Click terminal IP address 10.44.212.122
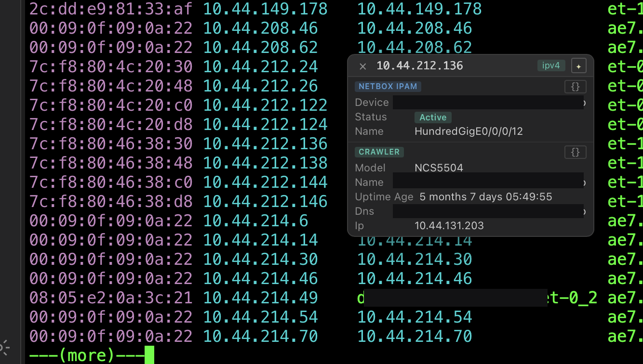This screenshot has width=643, height=364. [x=265, y=105]
